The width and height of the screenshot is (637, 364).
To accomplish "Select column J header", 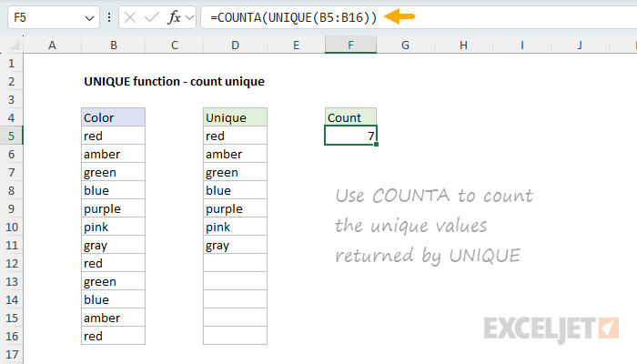I will (580, 45).
